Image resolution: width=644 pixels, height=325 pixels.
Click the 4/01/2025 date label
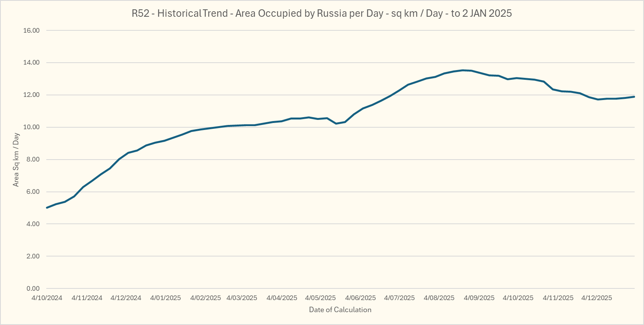165,298
